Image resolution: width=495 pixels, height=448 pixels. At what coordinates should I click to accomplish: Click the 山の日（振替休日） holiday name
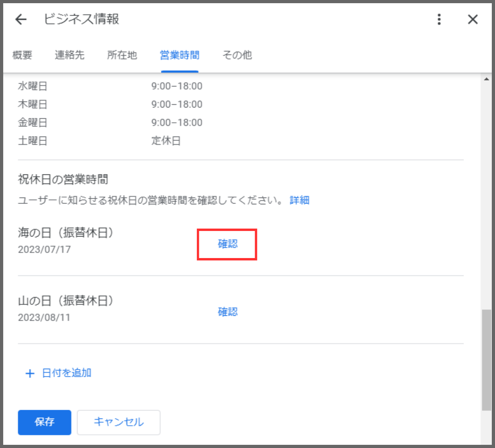pos(66,301)
